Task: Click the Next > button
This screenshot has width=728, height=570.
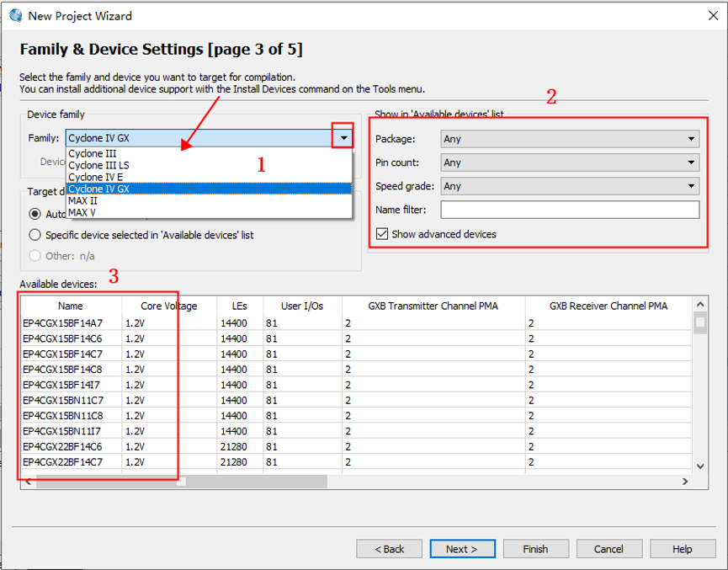Action: (x=460, y=549)
